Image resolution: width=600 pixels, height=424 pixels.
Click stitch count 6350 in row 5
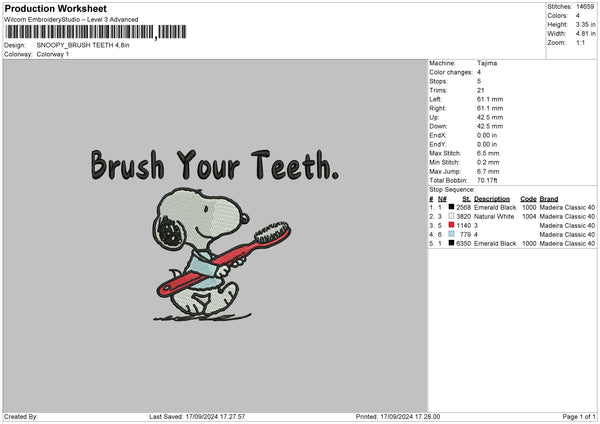pos(463,243)
